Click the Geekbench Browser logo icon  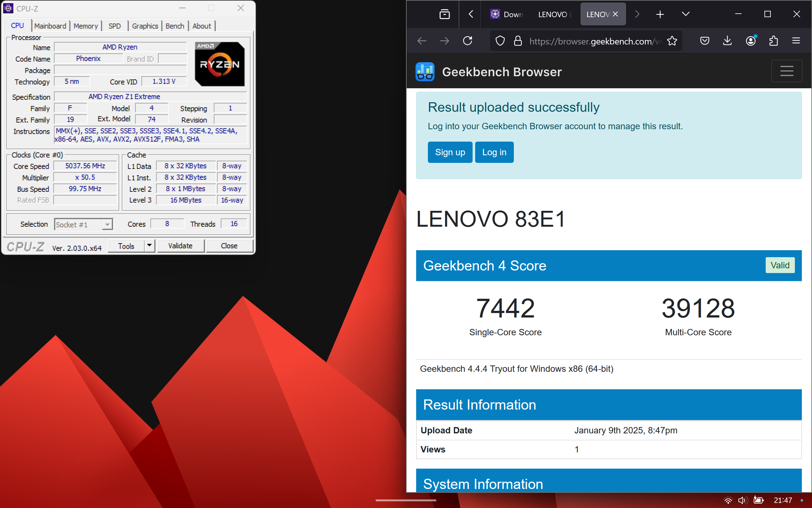[425, 71]
